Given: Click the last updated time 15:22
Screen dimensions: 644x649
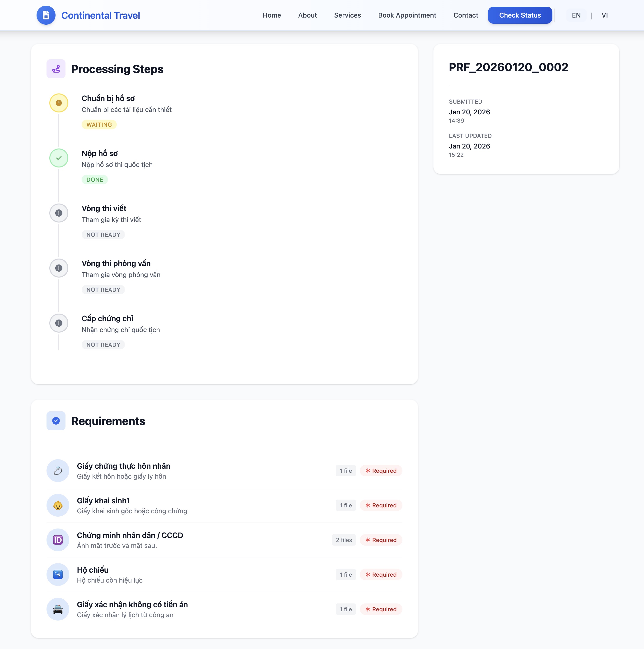Looking at the screenshot, I should 456,155.
